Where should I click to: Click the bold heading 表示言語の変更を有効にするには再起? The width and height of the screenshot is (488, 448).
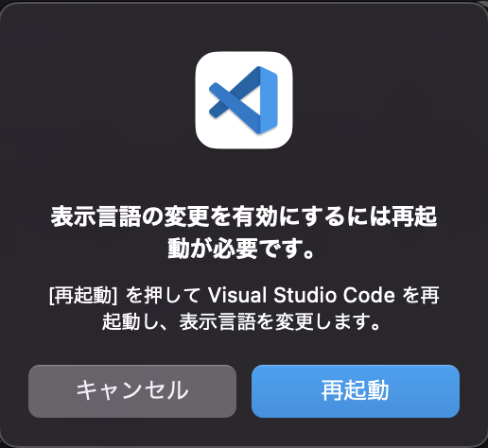point(244,217)
